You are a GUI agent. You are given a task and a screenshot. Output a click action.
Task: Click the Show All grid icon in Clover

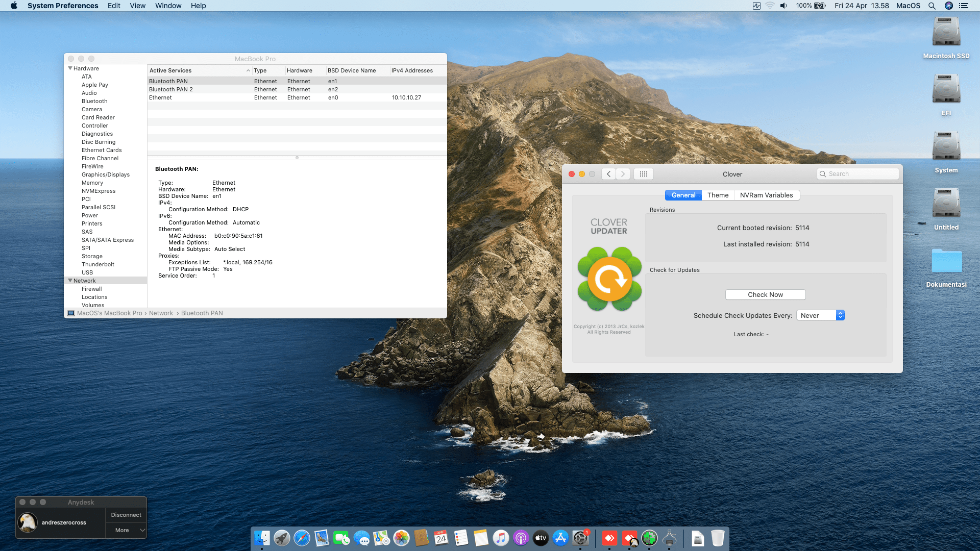643,174
